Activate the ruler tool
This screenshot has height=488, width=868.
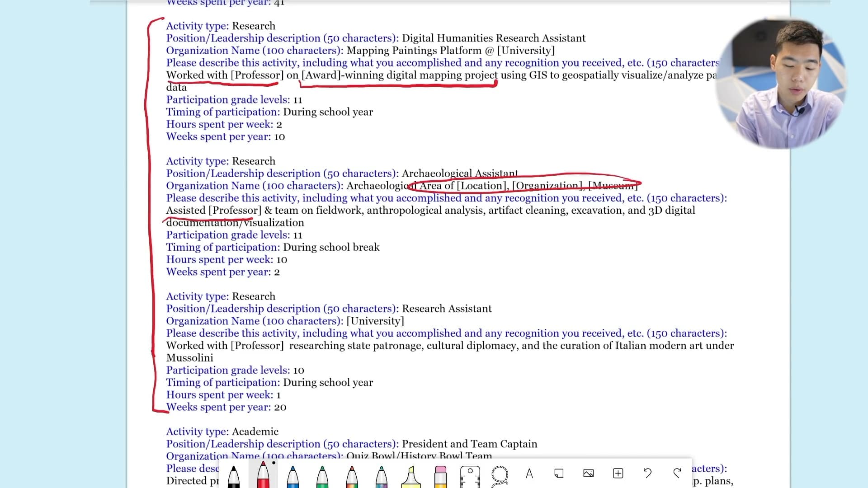click(x=470, y=475)
